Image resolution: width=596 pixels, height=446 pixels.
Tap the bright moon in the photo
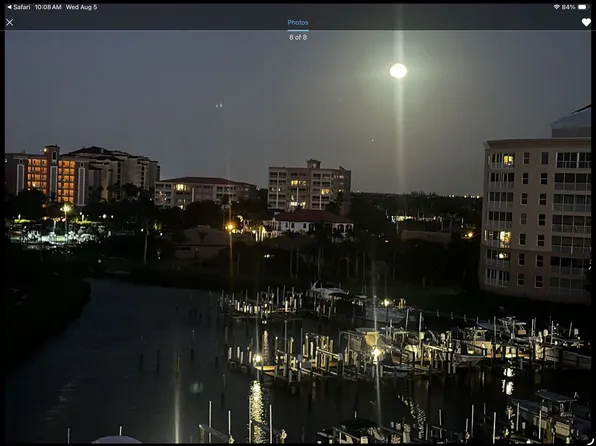point(398,71)
